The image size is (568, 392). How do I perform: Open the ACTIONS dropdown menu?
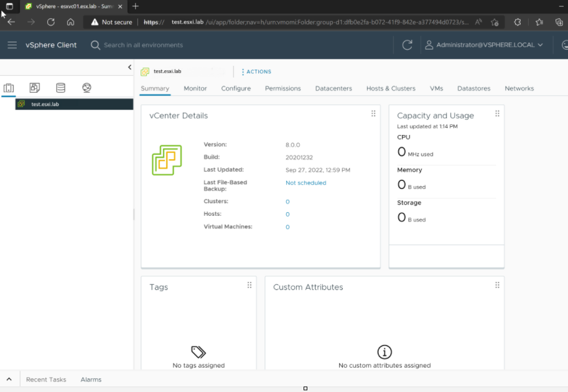(x=256, y=72)
